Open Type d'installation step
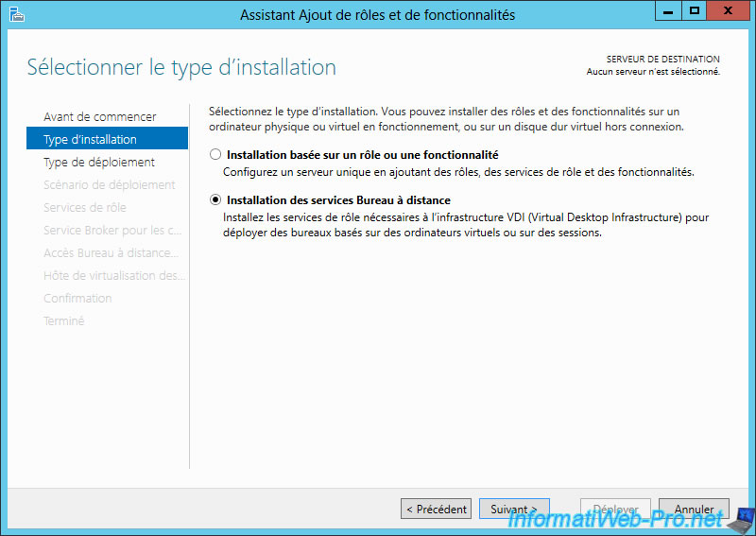The width and height of the screenshot is (756, 536). [x=107, y=138]
